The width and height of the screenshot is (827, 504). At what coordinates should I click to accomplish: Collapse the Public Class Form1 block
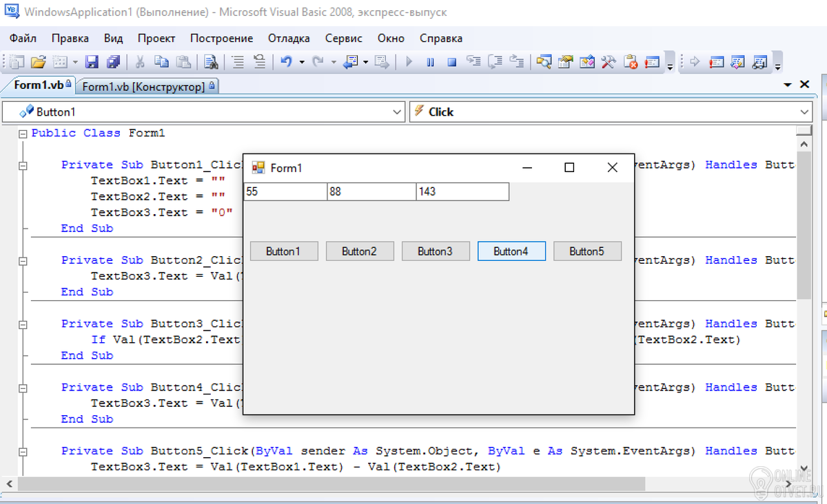click(x=23, y=134)
